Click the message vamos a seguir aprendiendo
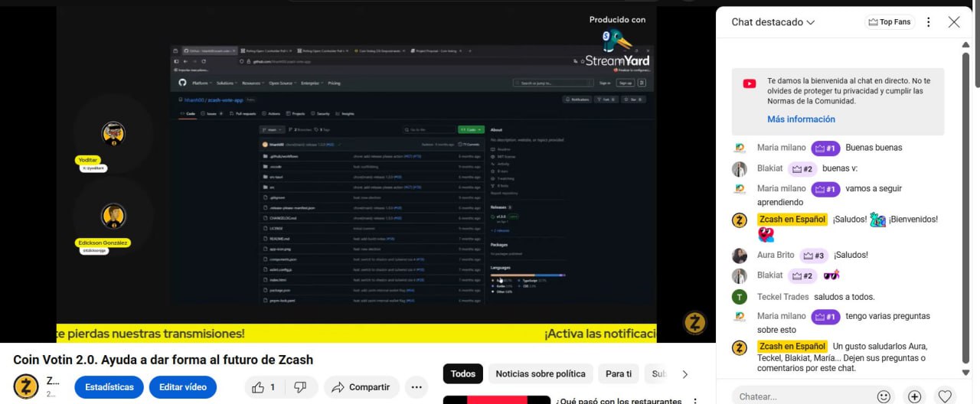The width and height of the screenshot is (980, 404). click(x=829, y=195)
